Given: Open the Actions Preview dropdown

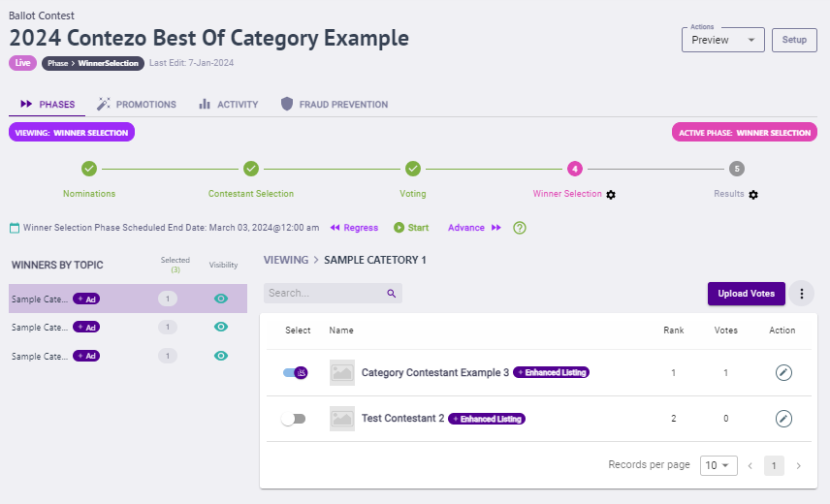Looking at the screenshot, I should (x=722, y=40).
